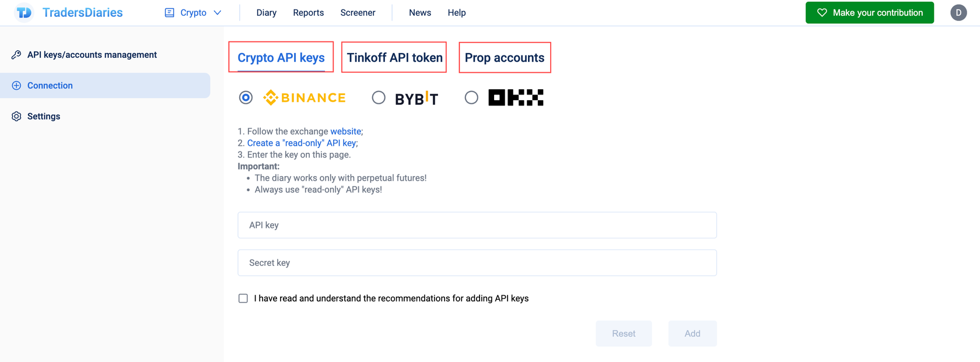Click the OKX exchange logo

515,97
